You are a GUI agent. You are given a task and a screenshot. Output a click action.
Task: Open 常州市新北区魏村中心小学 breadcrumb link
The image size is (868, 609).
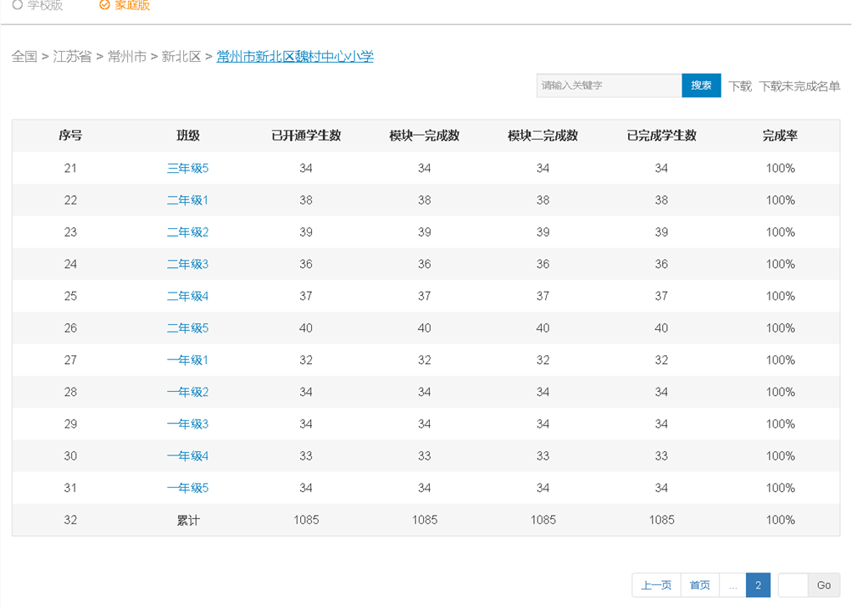click(x=295, y=57)
